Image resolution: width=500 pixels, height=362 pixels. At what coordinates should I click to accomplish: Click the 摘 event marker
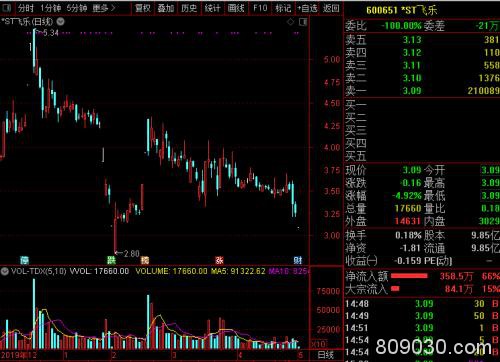click(145, 260)
